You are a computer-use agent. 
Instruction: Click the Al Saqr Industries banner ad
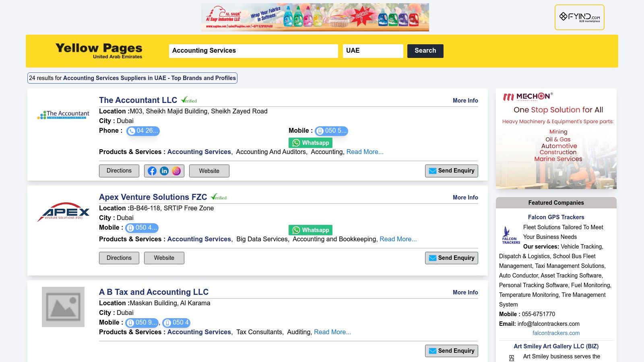[x=315, y=17]
